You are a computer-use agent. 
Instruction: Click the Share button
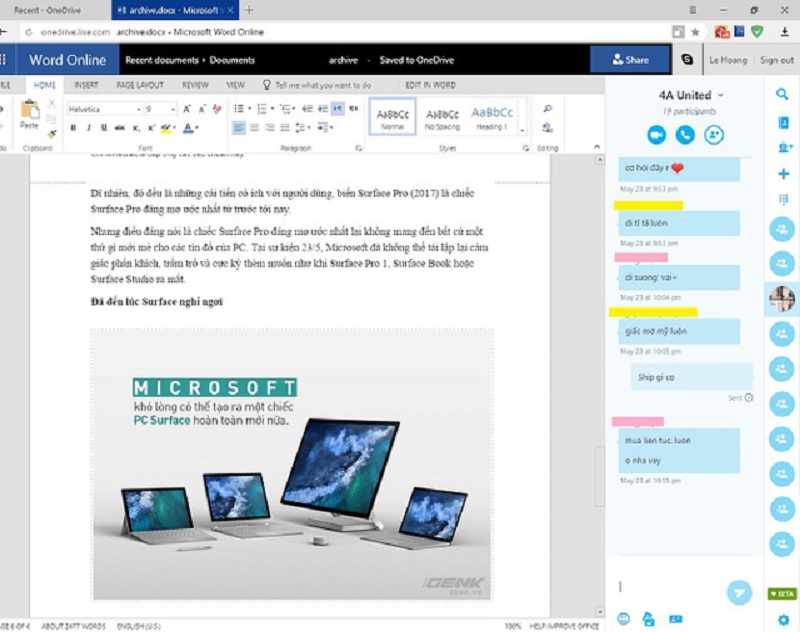click(x=630, y=60)
